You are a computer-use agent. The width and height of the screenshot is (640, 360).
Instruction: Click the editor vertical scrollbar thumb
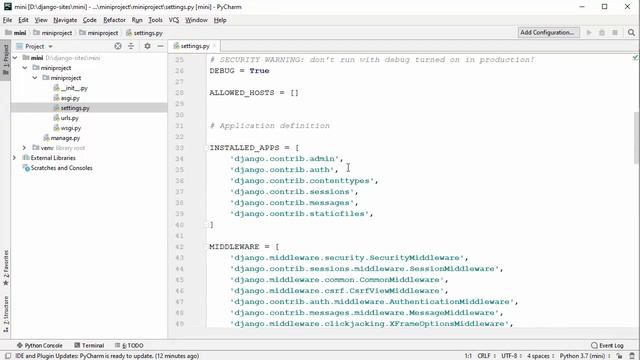click(637, 138)
